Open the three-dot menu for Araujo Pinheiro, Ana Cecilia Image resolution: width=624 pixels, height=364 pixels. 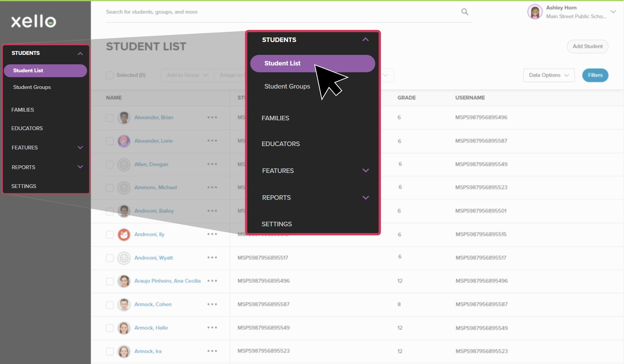(212, 281)
